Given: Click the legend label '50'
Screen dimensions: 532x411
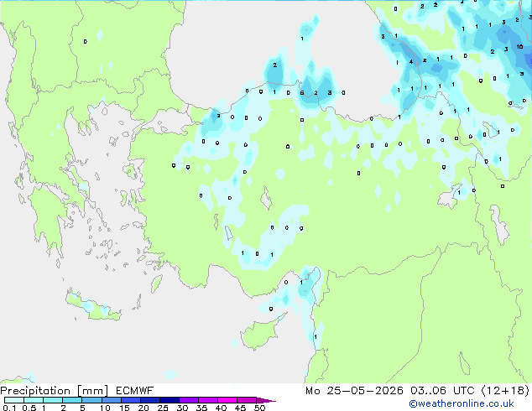Looking at the screenshot, I should (x=259, y=408).
